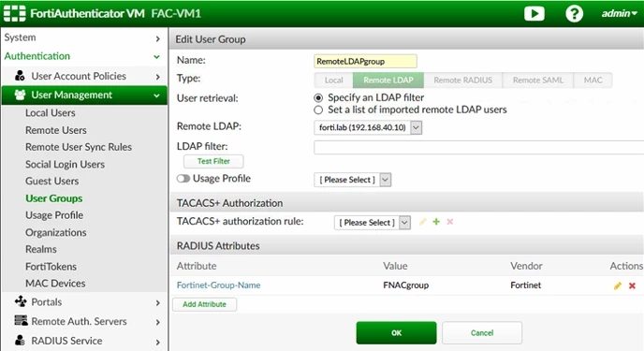Select Set a list of imported remote LDAP users
Screen dimensions: 644x351
(318, 110)
